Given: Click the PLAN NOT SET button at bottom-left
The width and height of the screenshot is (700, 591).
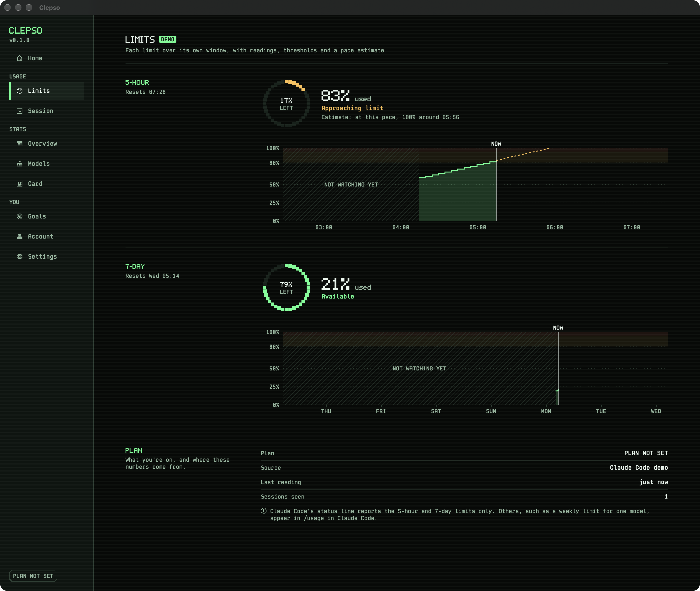Looking at the screenshot, I should (x=33, y=576).
